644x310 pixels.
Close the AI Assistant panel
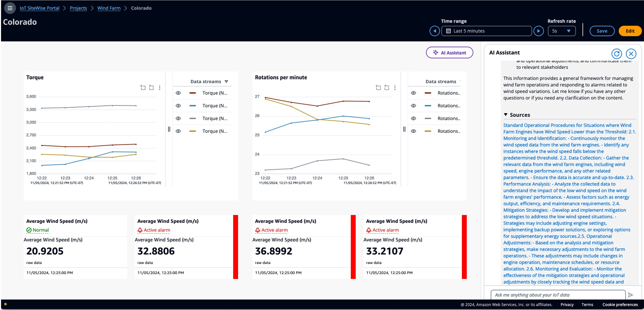click(x=631, y=54)
